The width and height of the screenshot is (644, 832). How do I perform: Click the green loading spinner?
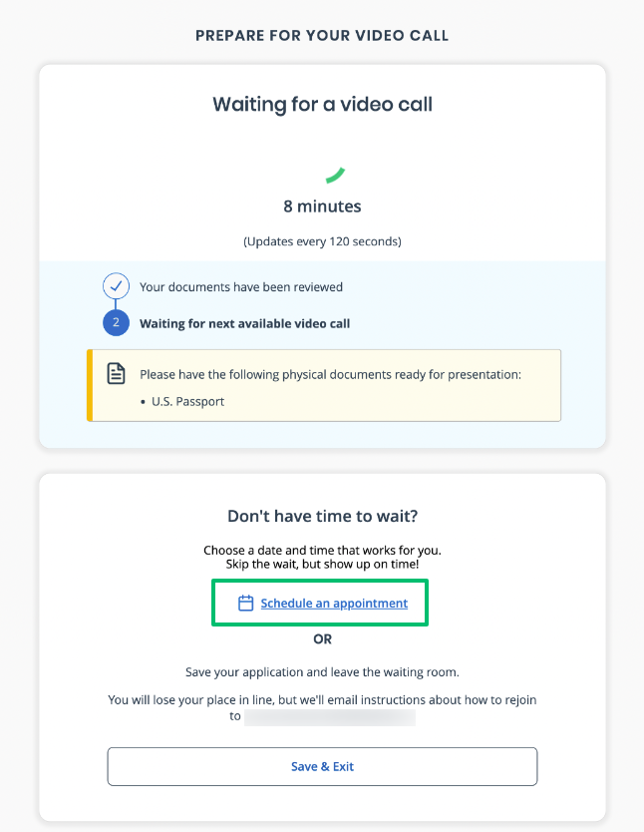pyautogui.click(x=335, y=176)
